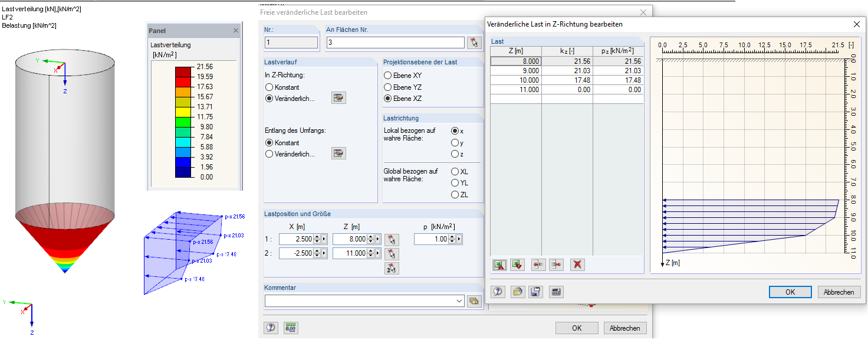Load saved load data via folder icon

tap(517, 292)
